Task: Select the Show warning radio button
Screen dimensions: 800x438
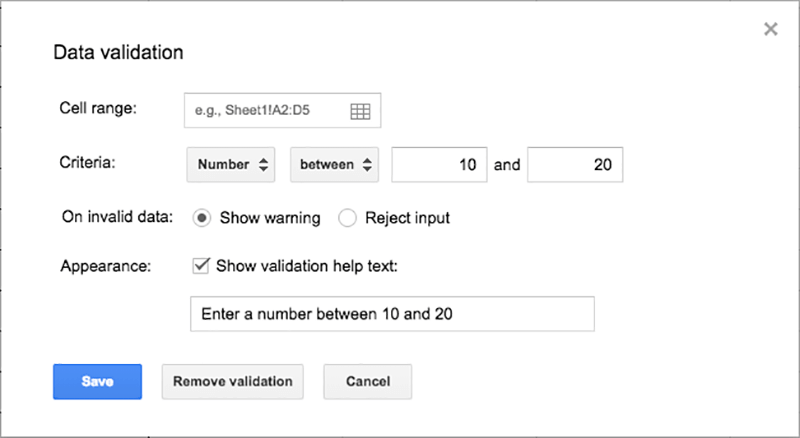Action: (201, 218)
